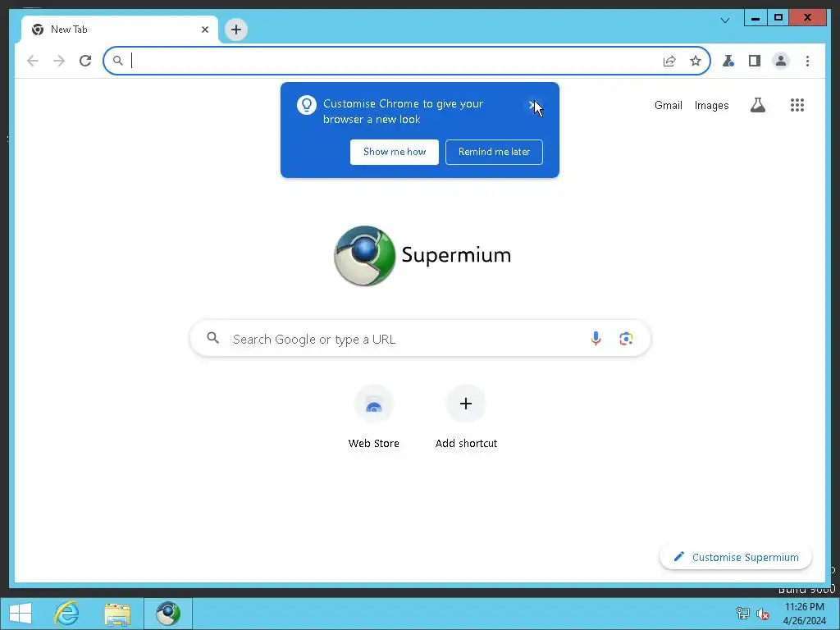
Task: Click Show me how button
Action: 395,152
